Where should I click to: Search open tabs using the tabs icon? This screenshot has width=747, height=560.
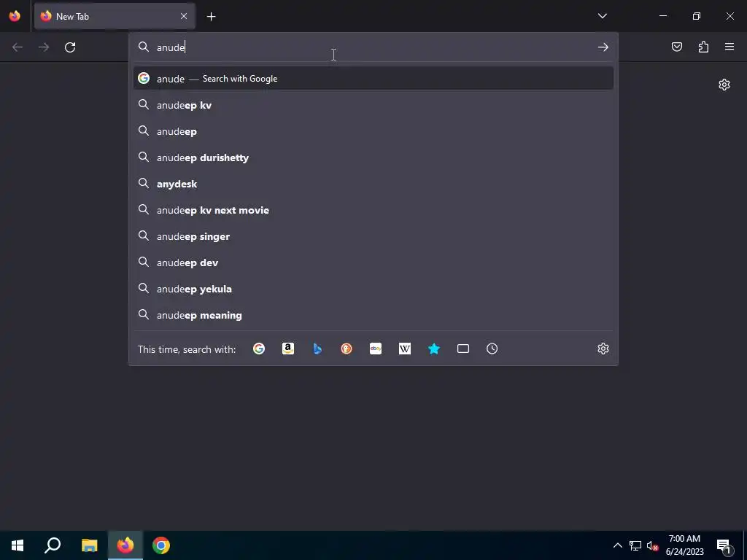pyautogui.click(x=463, y=349)
